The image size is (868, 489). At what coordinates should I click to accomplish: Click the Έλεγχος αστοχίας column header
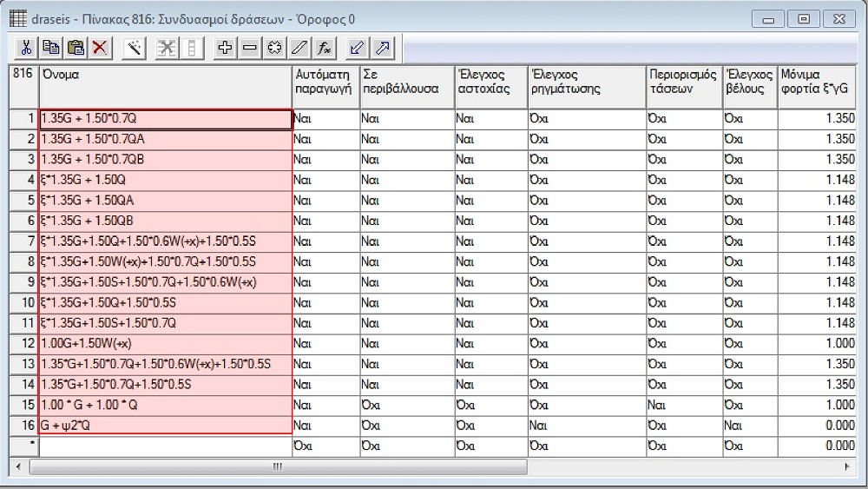[491, 87]
